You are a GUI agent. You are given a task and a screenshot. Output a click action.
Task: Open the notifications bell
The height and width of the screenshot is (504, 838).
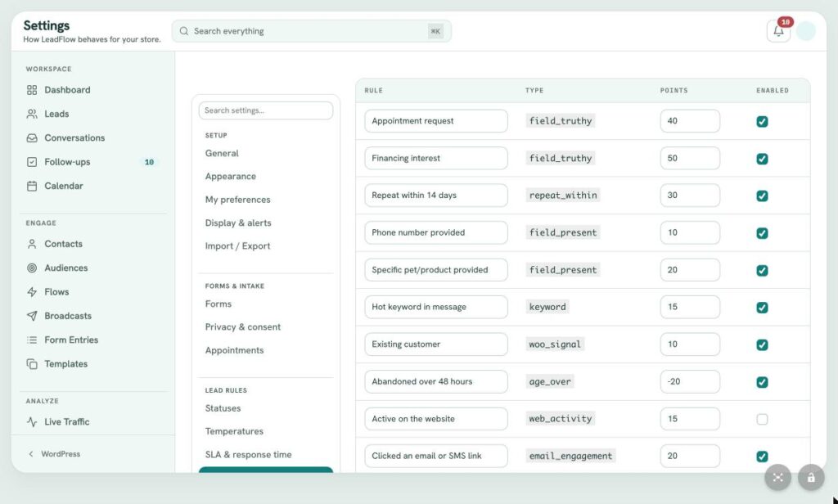[x=778, y=31]
